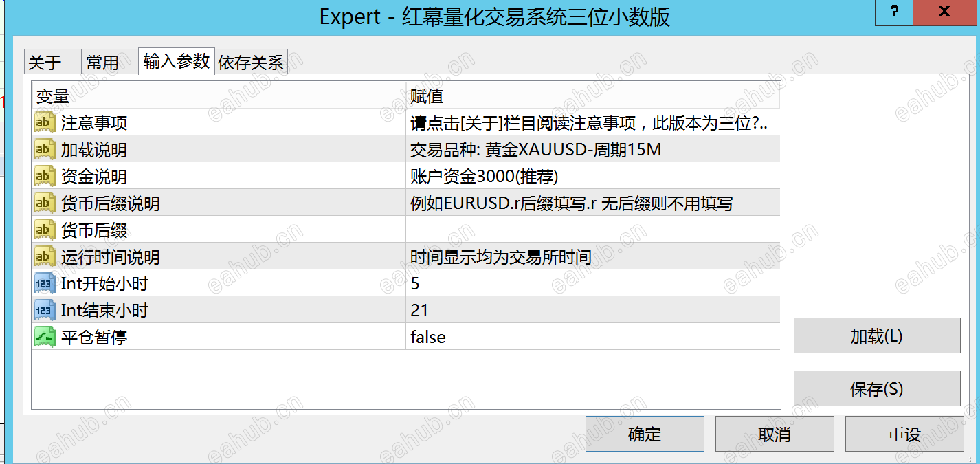The height and width of the screenshot is (464, 980).
Task: Switch to the 依存关系 tab
Action: coord(250,62)
